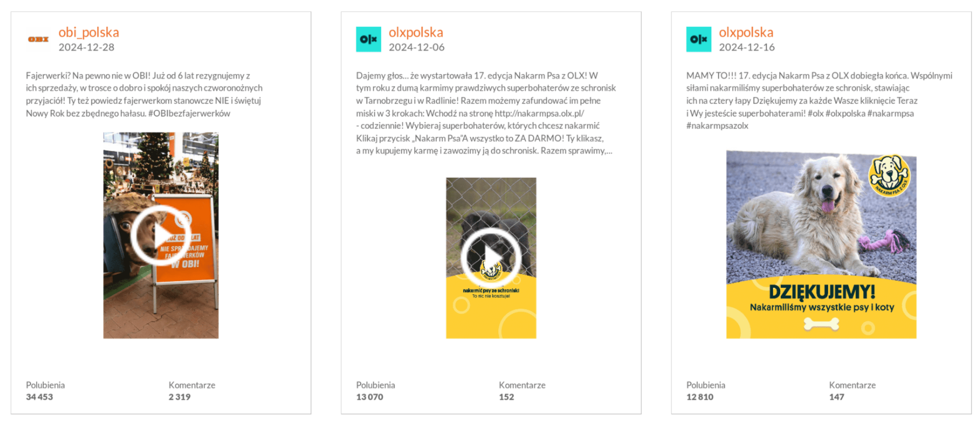Open the Dziękujemy golden dog image
Image resolution: width=980 pixels, height=428 pixels.
pos(821,245)
